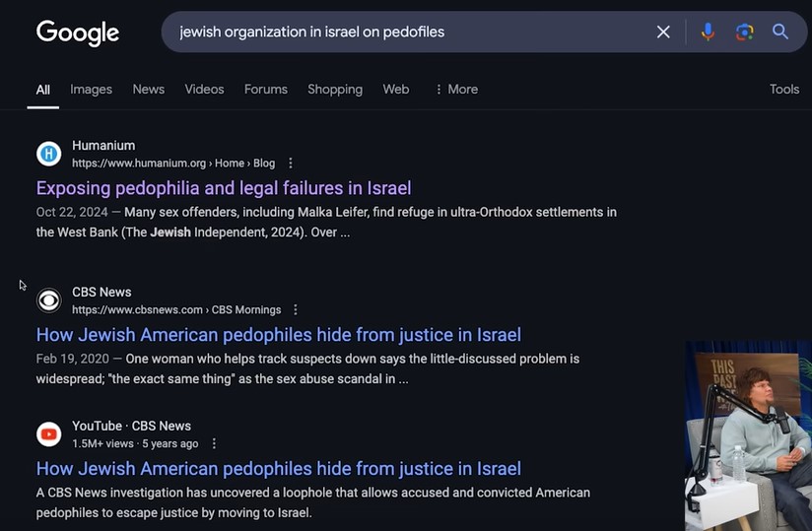Click the magnifying glass search button
Viewport: 812px width, 531px height.
click(x=779, y=33)
